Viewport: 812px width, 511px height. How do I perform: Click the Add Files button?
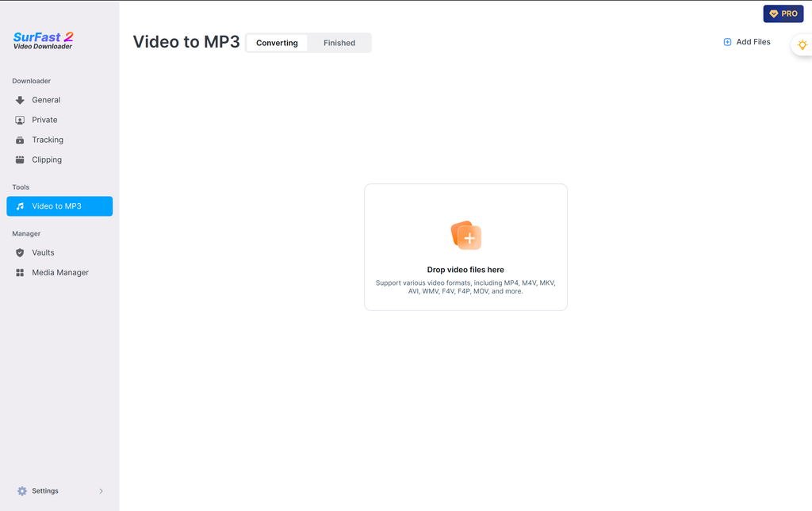(746, 42)
